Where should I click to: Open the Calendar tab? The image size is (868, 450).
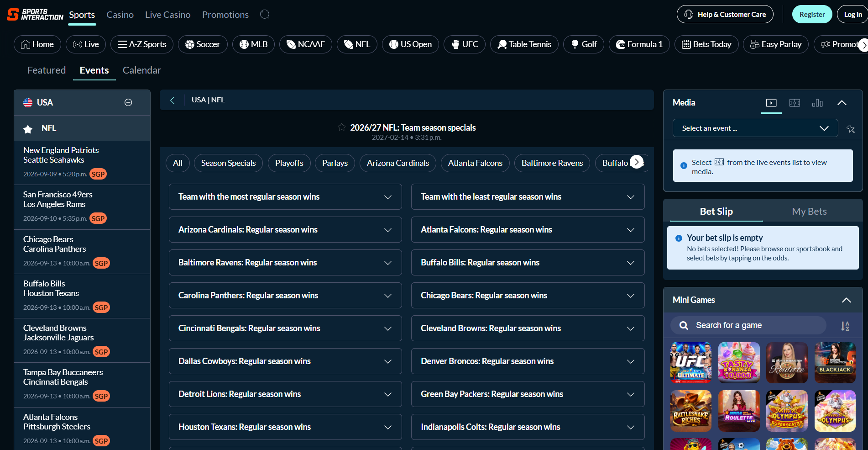pos(142,70)
